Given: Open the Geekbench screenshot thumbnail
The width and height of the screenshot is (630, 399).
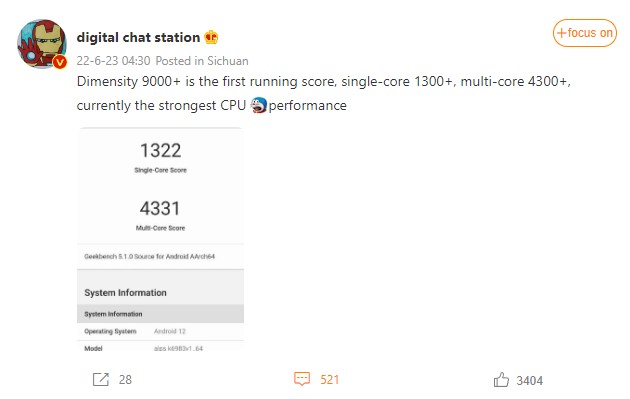Looking at the screenshot, I should click(x=160, y=239).
